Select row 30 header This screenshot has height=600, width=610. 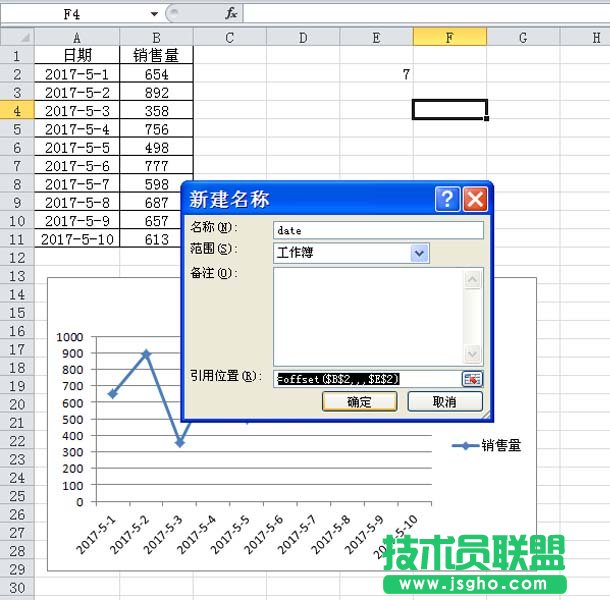click(x=17, y=588)
